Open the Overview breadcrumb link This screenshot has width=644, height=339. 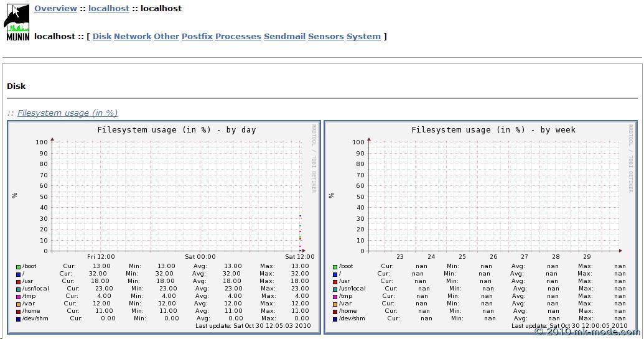click(55, 9)
